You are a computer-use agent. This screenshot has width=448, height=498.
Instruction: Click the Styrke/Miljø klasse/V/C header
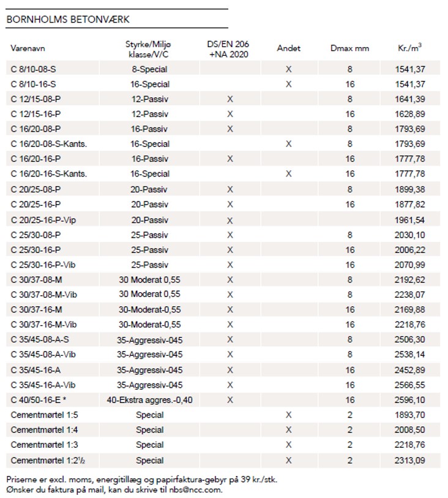pos(148,49)
